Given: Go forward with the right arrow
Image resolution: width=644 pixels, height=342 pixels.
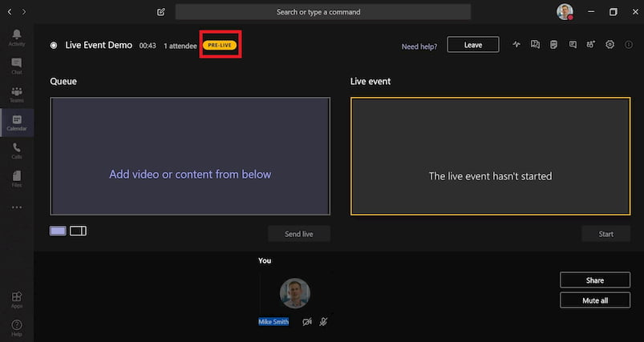Looking at the screenshot, I should (24, 12).
